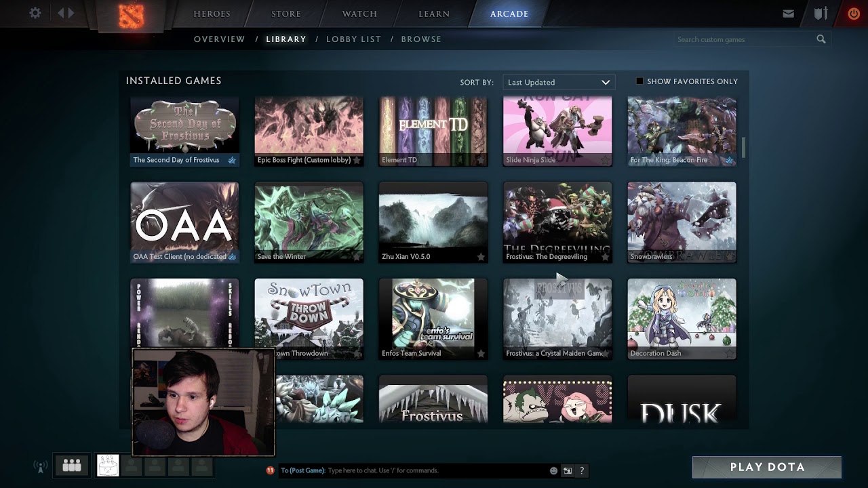
Task: Switch to Overview sub-tab
Action: pyautogui.click(x=219, y=39)
